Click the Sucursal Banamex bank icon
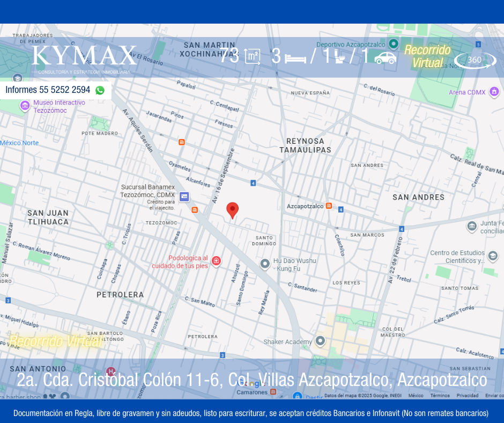 click(x=184, y=196)
